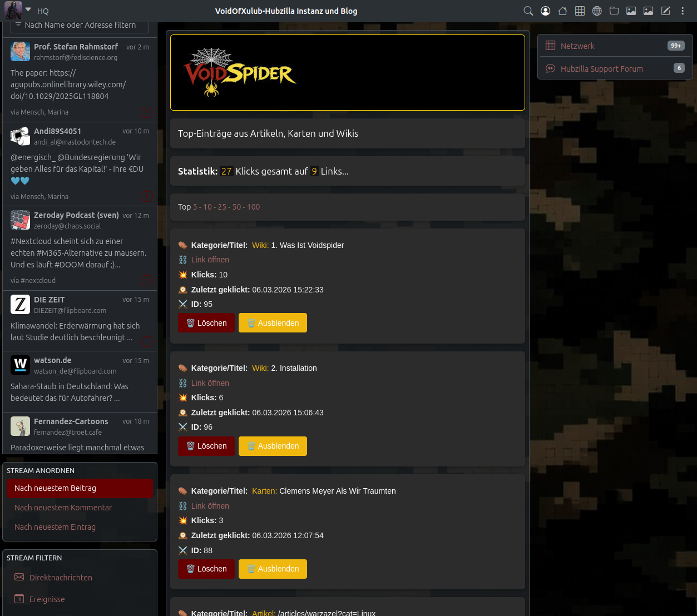Expand the avatar dropdown arrow menu
This screenshot has height=616, width=697.
point(28,10)
